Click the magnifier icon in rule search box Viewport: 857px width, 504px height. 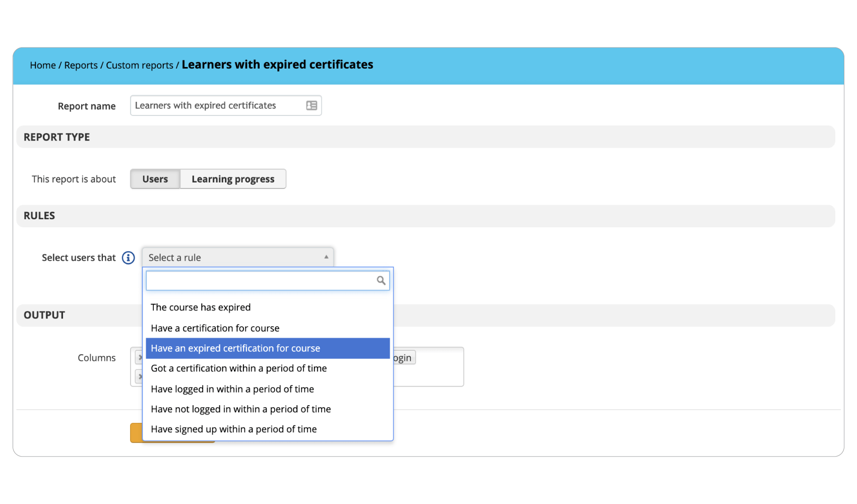pos(381,281)
